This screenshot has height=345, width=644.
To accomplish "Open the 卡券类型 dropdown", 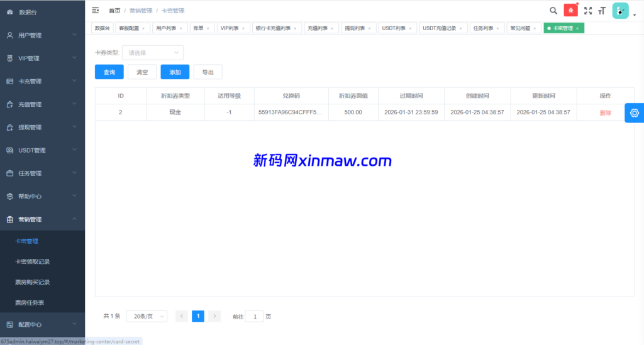I will (153, 53).
